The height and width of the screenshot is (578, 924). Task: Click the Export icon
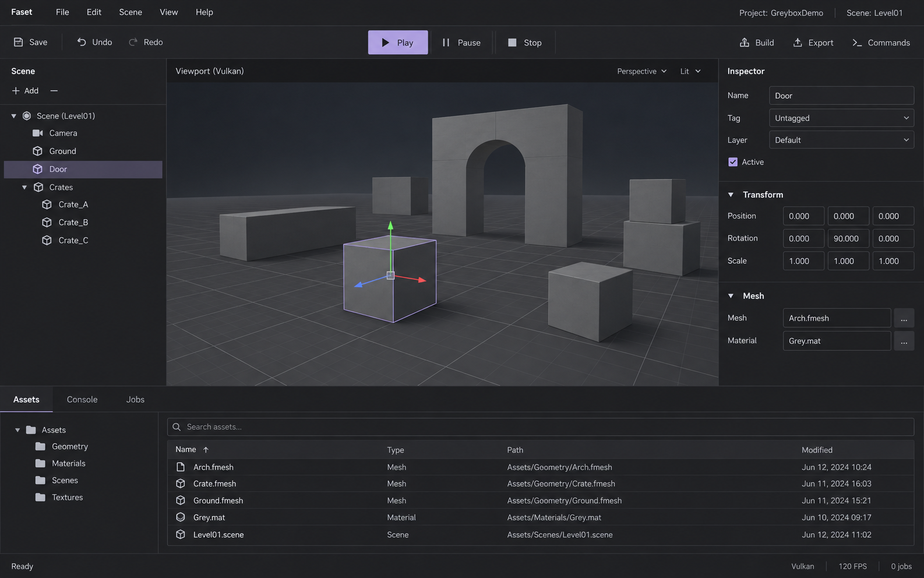pyautogui.click(x=798, y=43)
